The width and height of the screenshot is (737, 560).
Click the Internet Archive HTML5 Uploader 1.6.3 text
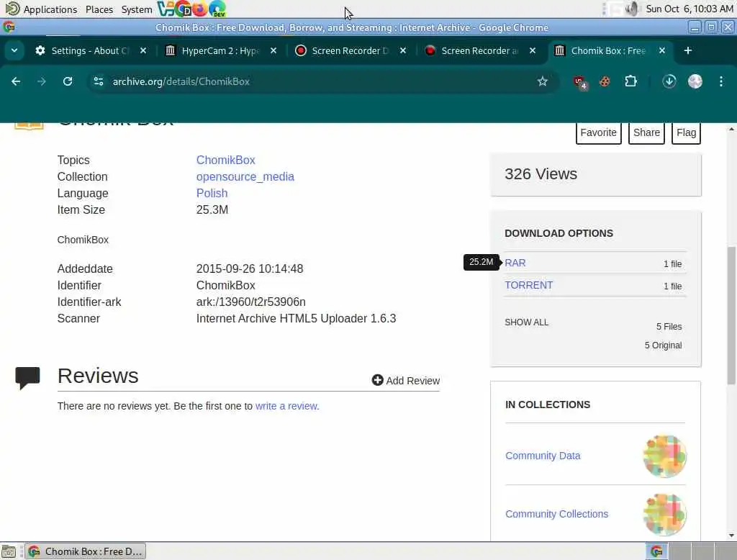[296, 318]
